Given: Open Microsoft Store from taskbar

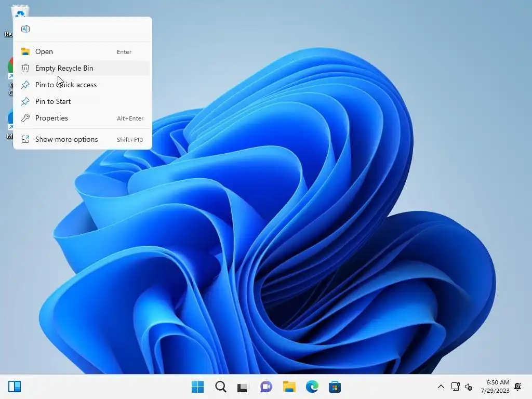Looking at the screenshot, I should (335, 387).
